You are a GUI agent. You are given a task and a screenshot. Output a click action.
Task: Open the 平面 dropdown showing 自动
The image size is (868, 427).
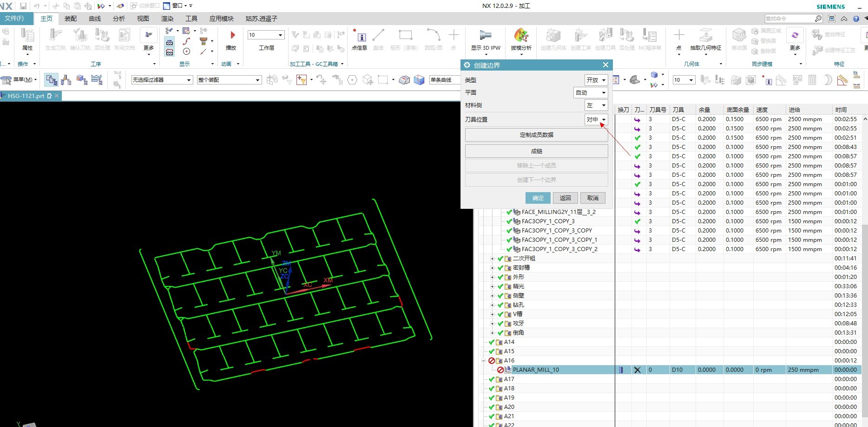pos(591,92)
